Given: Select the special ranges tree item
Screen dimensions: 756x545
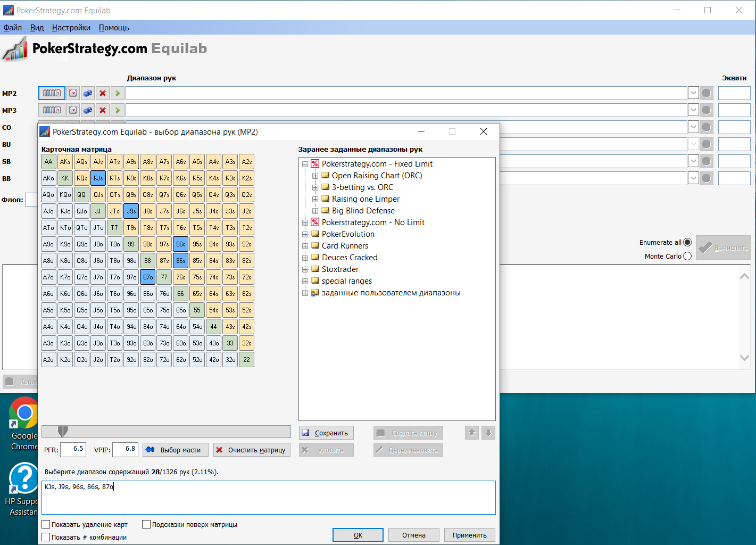Looking at the screenshot, I should (x=347, y=281).
